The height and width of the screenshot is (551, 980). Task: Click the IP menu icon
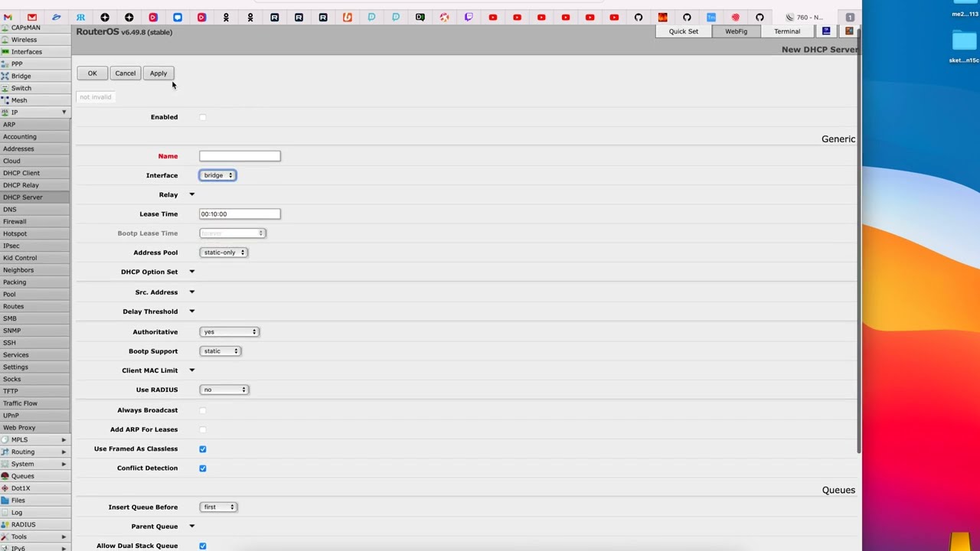(5, 112)
